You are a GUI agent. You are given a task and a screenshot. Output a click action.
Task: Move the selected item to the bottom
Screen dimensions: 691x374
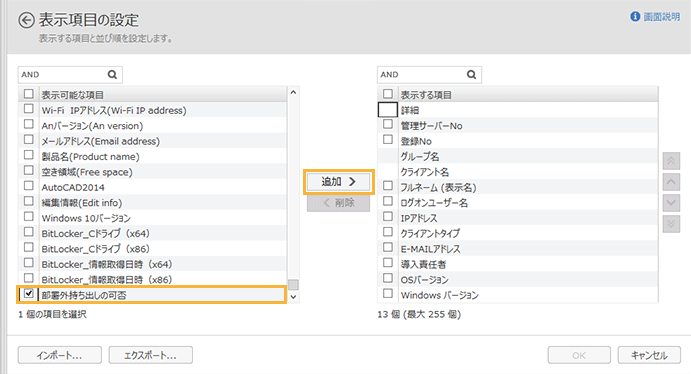click(x=671, y=224)
